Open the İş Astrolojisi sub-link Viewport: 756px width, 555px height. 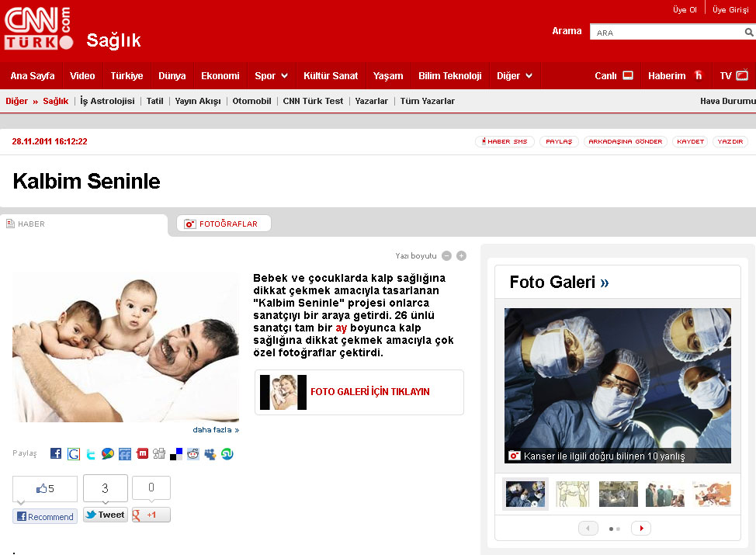click(107, 101)
